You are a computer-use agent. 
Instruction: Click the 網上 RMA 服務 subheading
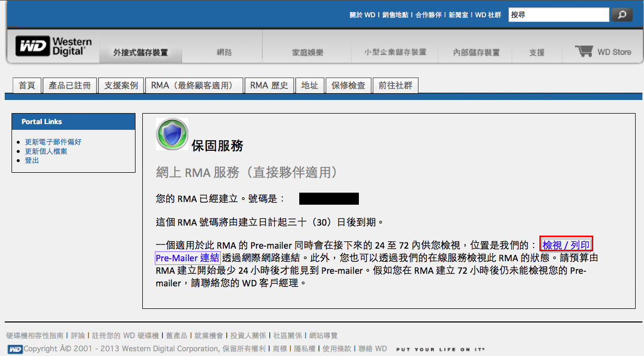coord(246,172)
